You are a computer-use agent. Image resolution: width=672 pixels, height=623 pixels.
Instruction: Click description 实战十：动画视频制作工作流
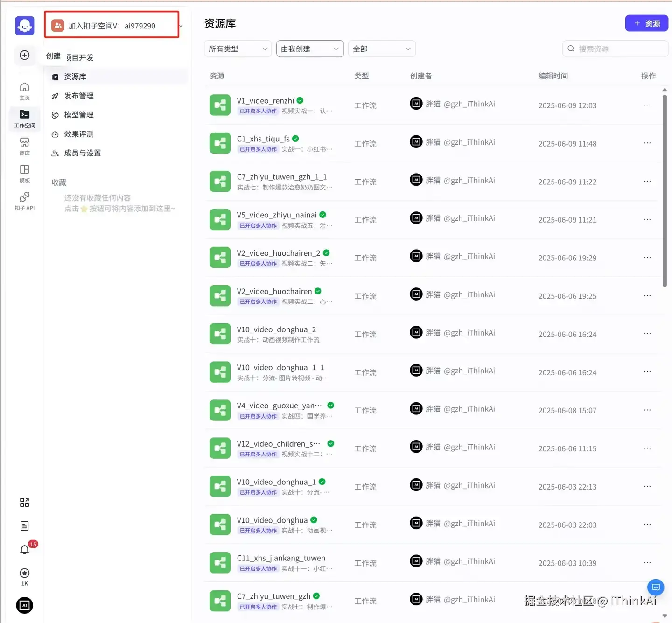pos(278,340)
